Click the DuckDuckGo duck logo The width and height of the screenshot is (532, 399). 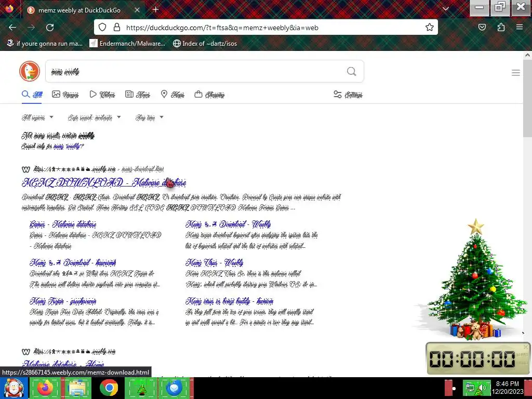(x=30, y=71)
